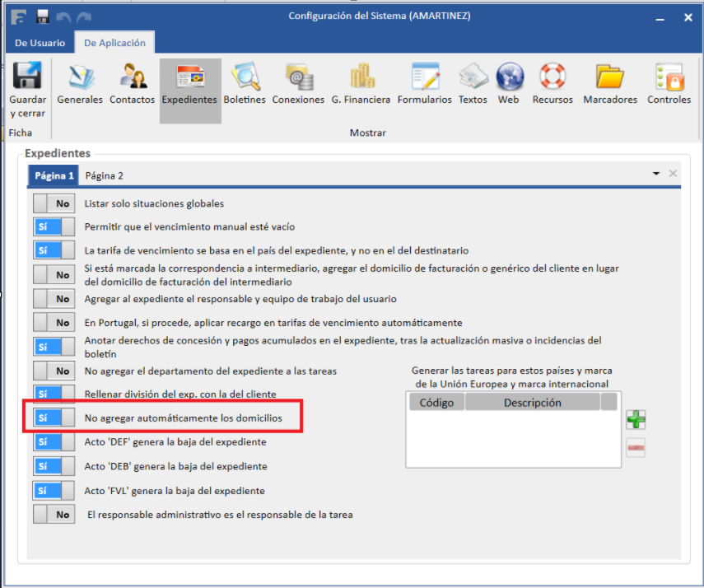Switch to the De Usuario tab
Screen dimensions: 704x588
pos(40,43)
